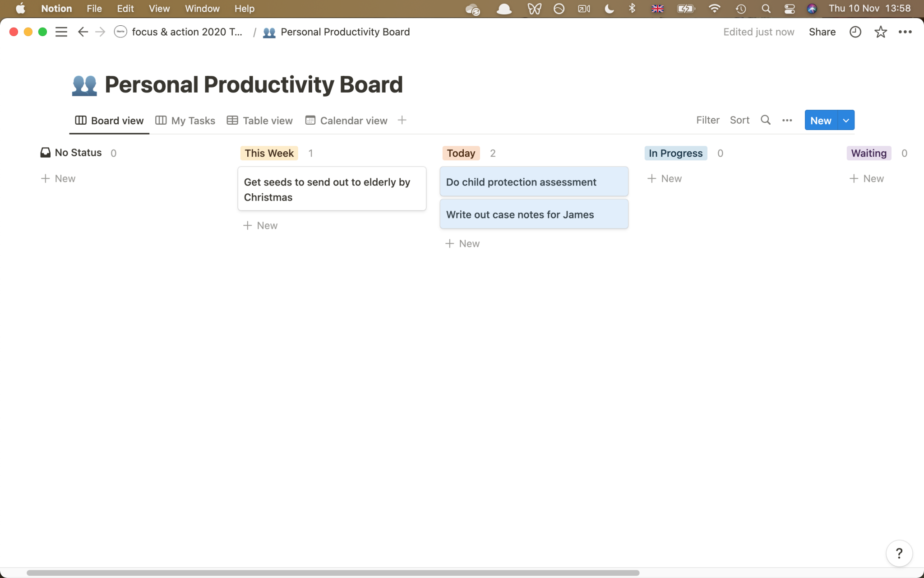Select the Board view tab
The image size is (924, 578).
109,121
